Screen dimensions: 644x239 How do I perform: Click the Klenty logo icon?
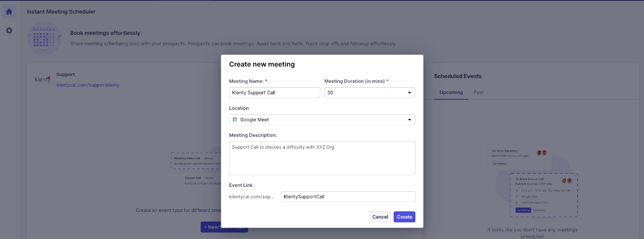[42, 80]
